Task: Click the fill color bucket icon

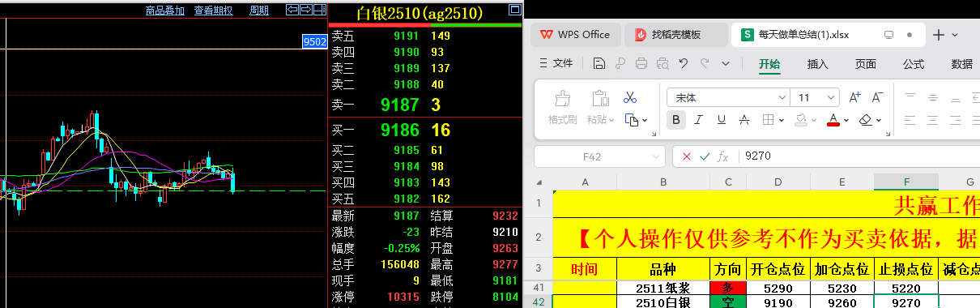Action: pos(800,120)
